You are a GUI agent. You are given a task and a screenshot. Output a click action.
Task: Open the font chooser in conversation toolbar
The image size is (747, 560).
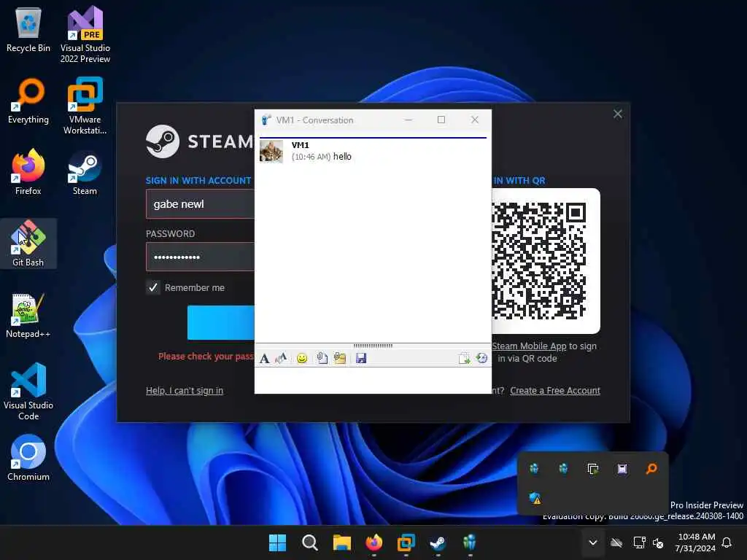coord(264,358)
